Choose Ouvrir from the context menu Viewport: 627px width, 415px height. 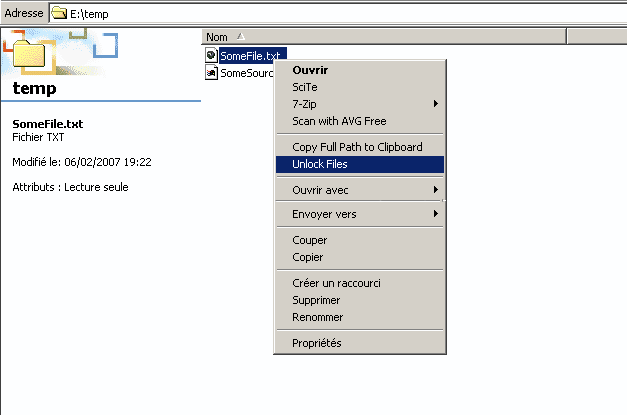pos(359,70)
